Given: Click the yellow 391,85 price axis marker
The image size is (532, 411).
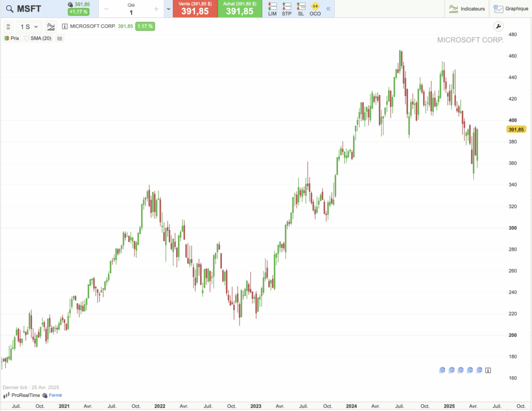Looking at the screenshot, I should pos(516,130).
